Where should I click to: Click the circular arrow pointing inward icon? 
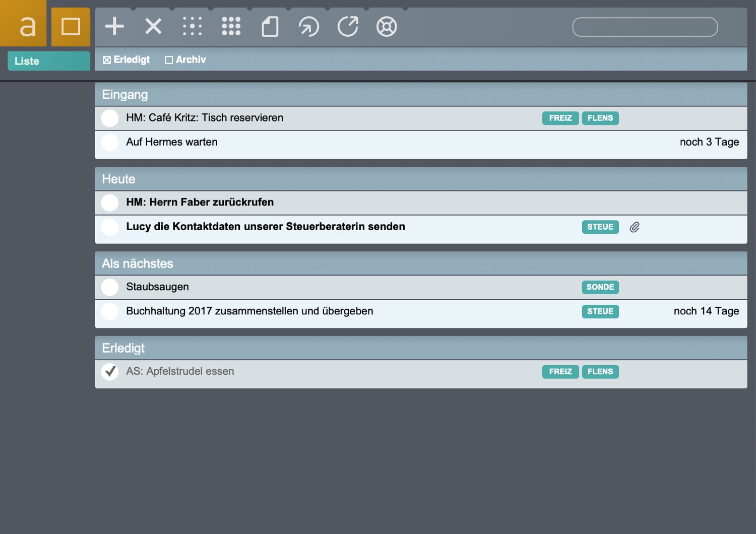tap(309, 26)
